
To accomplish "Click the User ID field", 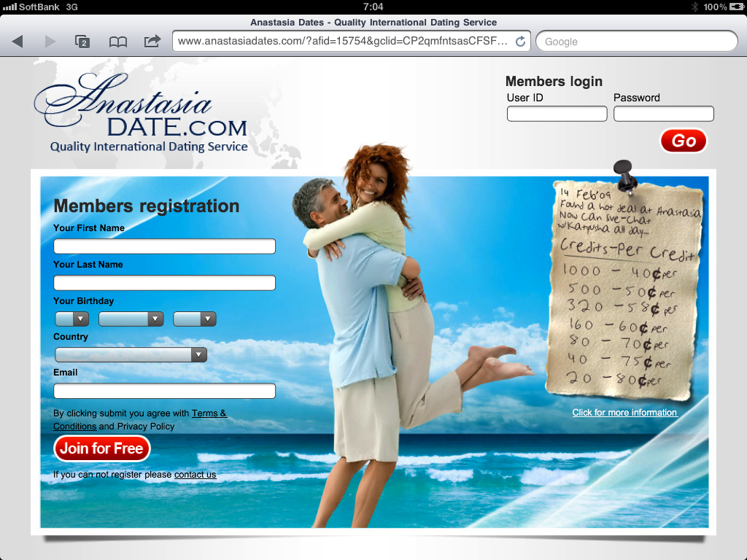I will click(x=557, y=114).
